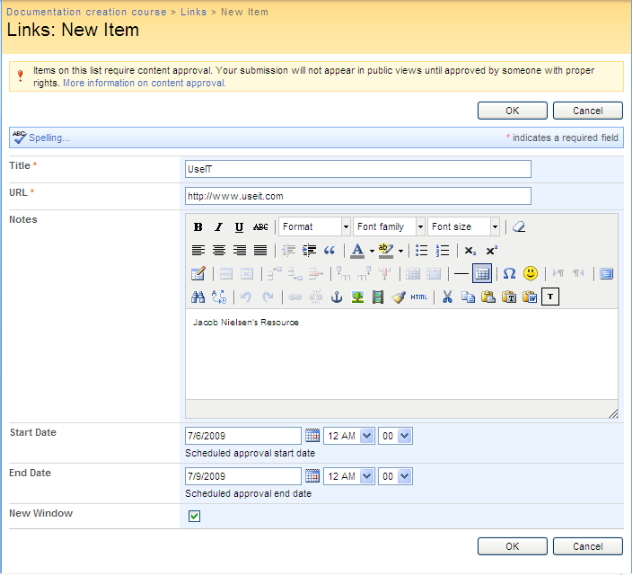Toggle fullscreen editor mode icon
The width and height of the screenshot is (633, 576).
coord(606,274)
